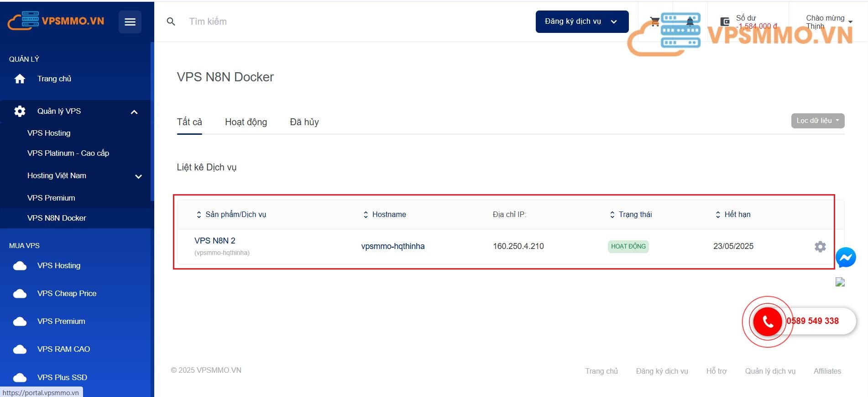Click the red phone call icon

(768, 322)
